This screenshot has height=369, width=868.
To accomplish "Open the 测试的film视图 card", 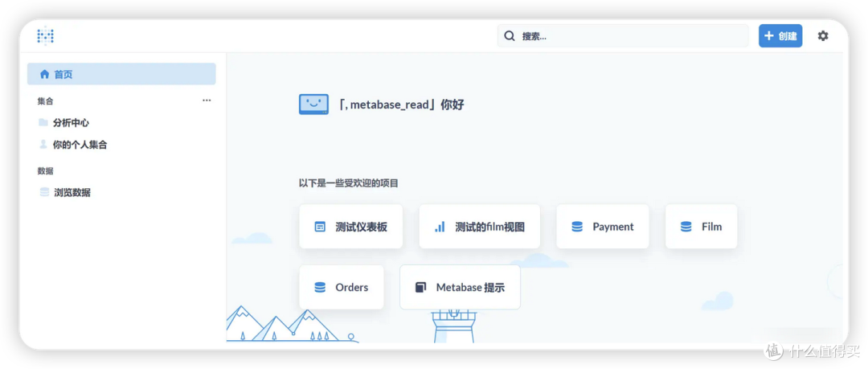I will point(479,227).
